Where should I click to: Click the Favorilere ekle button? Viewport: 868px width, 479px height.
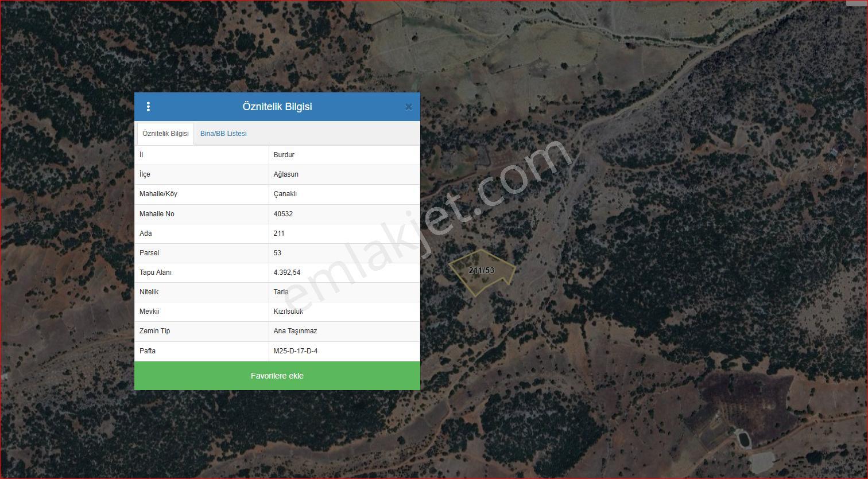[277, 376]
